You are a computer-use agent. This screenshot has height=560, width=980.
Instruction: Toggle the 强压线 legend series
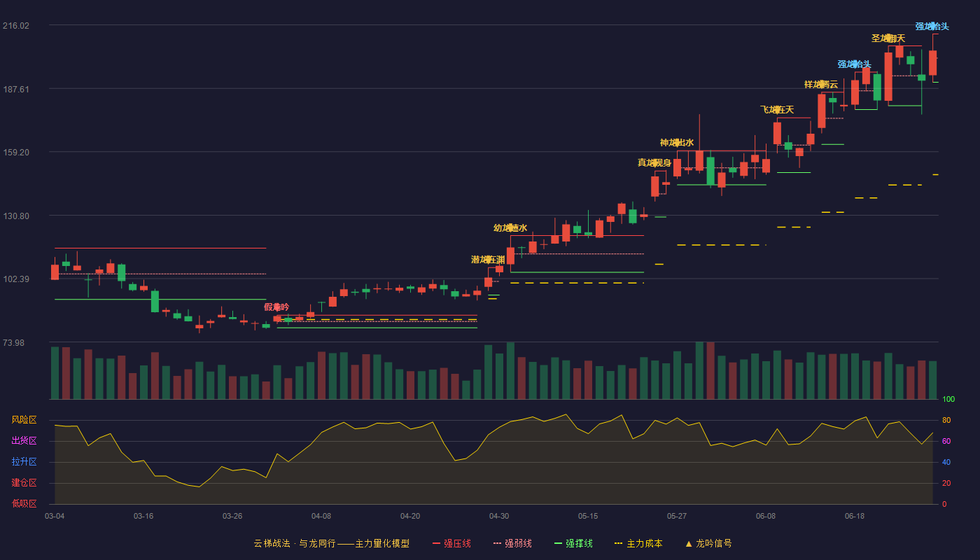451,543
